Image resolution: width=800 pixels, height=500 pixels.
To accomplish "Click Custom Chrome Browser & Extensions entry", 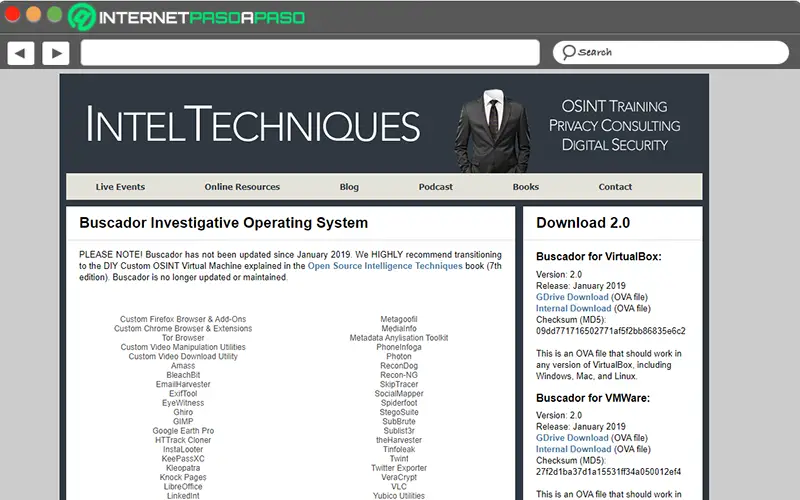I will click(183, 328).
